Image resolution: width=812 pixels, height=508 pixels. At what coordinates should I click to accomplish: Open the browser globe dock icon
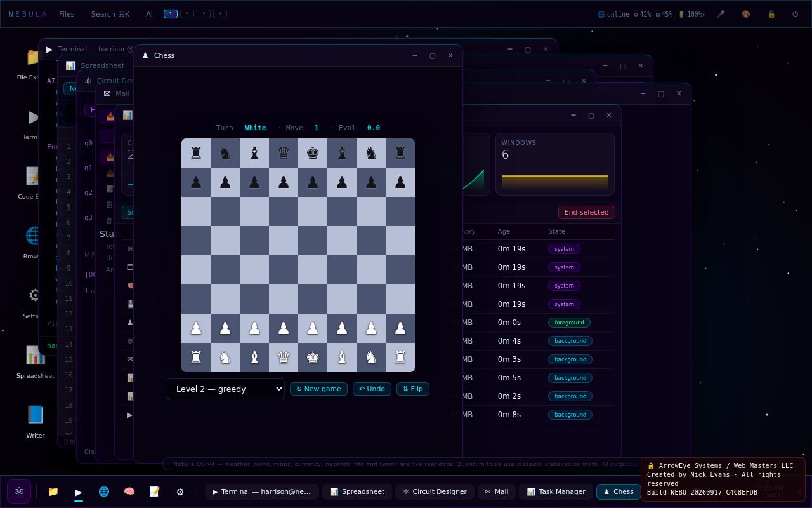pos(104,491)
